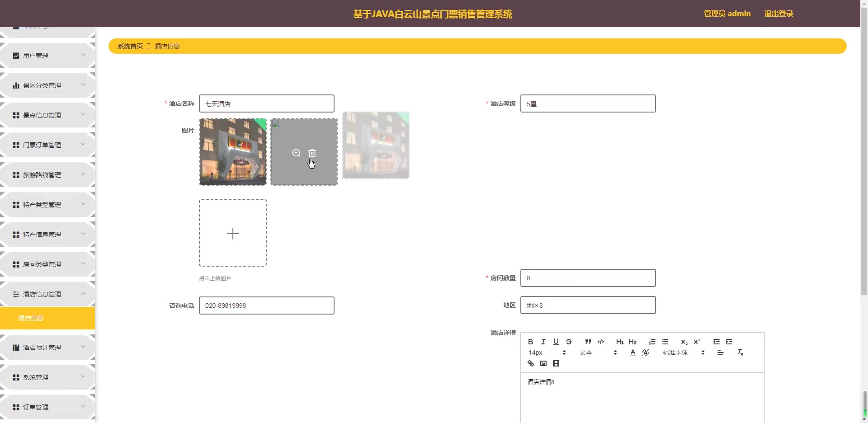
Task: Insert a video in the editor
Action: pos(556,363)
